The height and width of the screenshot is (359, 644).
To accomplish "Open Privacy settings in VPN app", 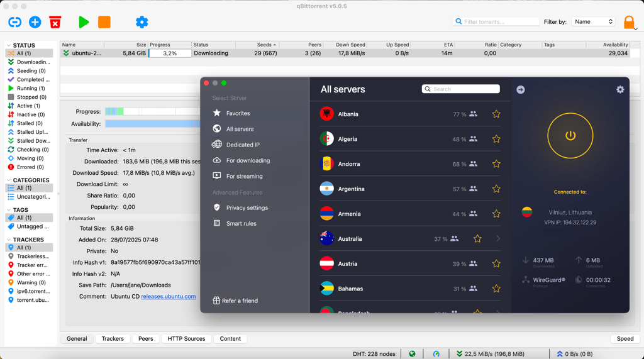I will tap(247, 208).
